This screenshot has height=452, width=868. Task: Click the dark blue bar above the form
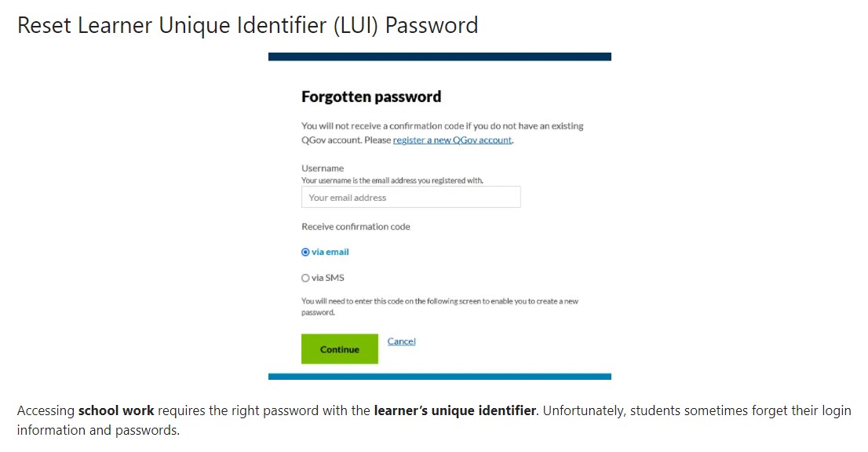pos(439,56)
